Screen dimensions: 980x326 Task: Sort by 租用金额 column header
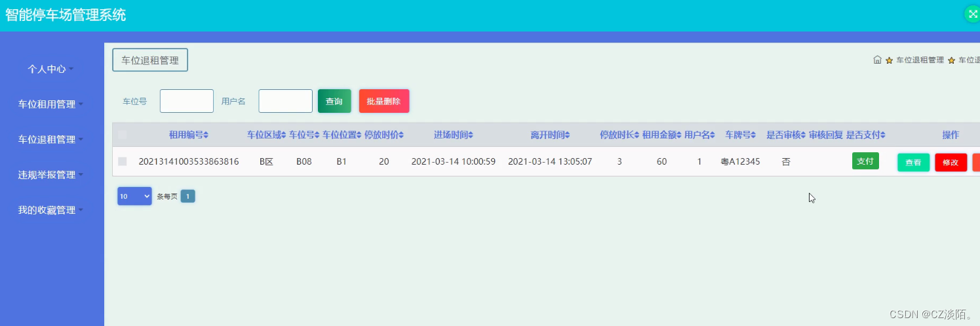(x=662, y=135)
